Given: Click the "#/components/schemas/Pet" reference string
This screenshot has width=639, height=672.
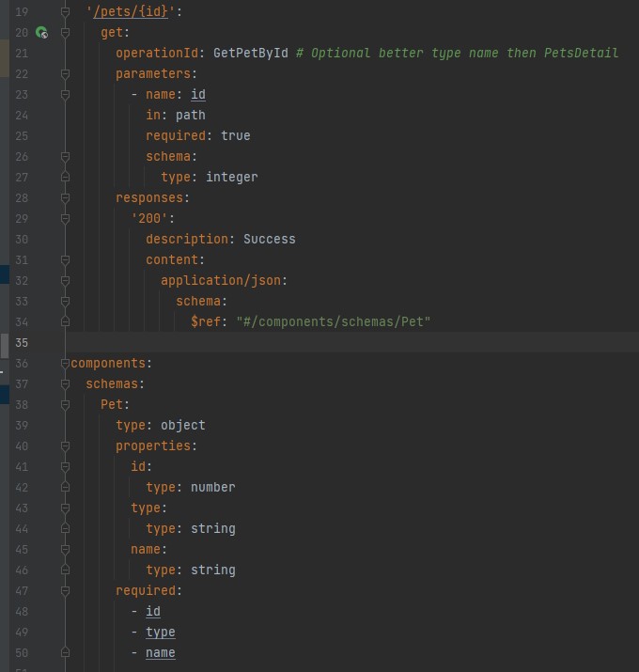Looking at the screenshot, I should (333, 321).
